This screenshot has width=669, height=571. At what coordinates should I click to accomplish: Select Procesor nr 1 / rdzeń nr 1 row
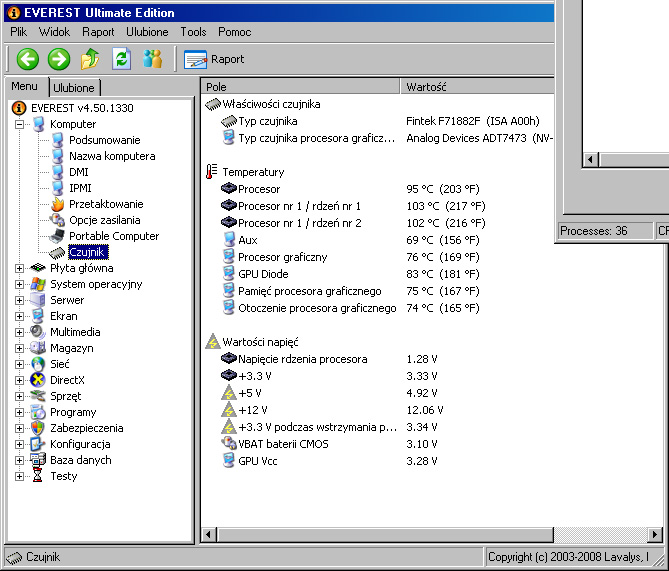tap(353, 206)
